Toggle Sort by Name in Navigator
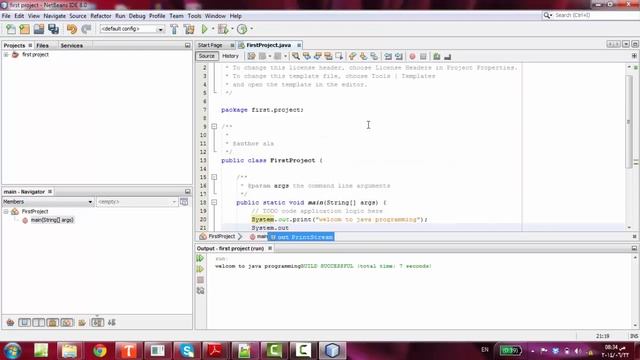The image size is (640, 360). (x=97, y=322)
